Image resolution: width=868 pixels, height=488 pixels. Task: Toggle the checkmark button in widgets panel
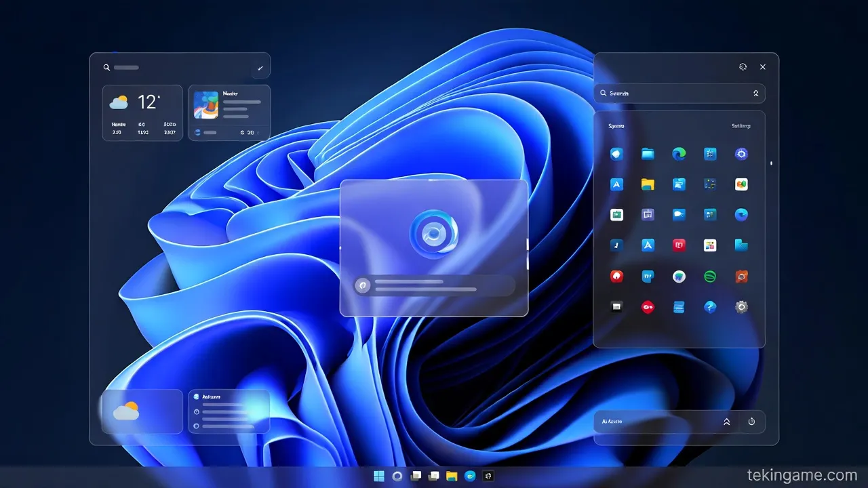tap(260, 68)
